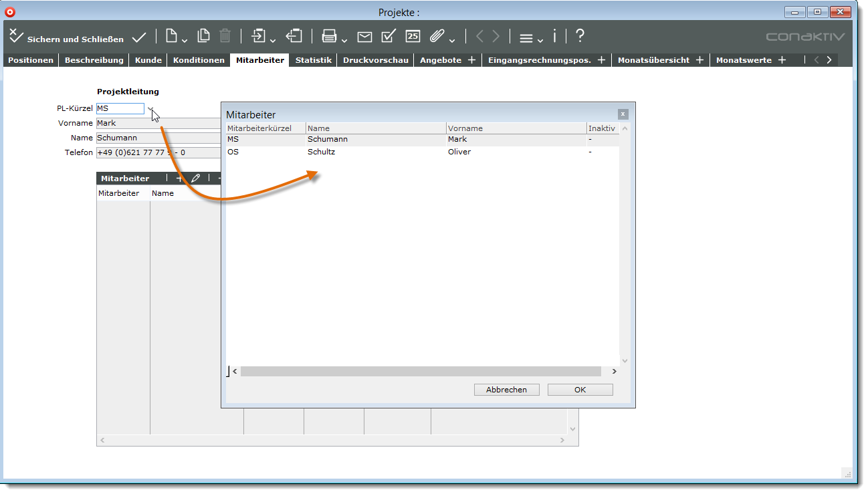Open the PL-Kürzel dropdown arrow
Viewport: 868px width, 494px height.
[150, 109]
